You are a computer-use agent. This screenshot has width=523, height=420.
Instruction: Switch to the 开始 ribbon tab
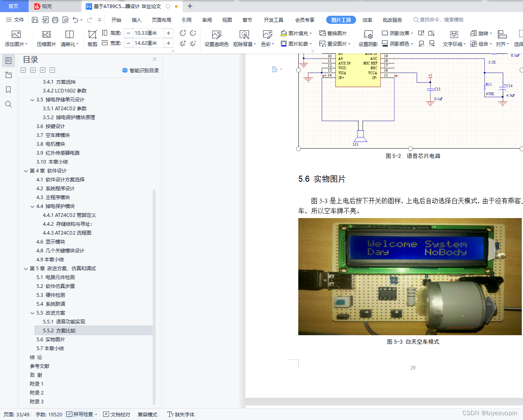(116, 20)
